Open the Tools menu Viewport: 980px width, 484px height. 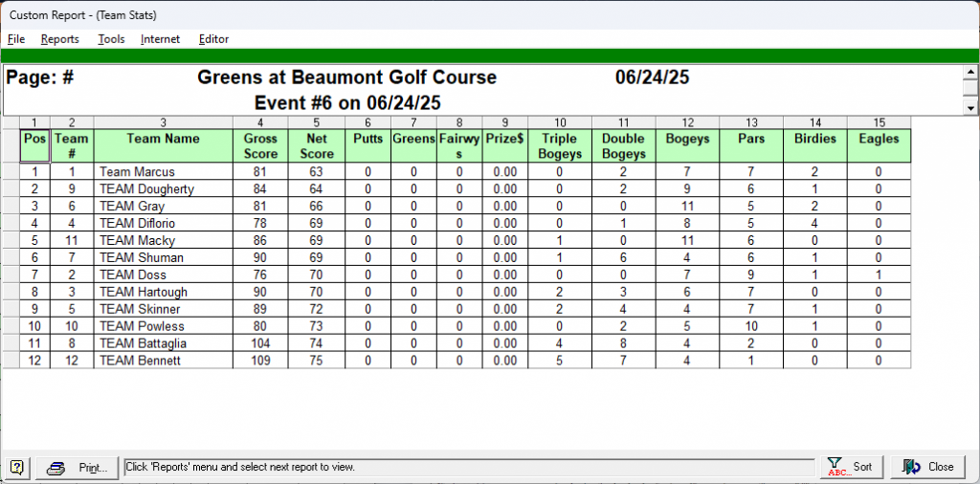(111, 39)
